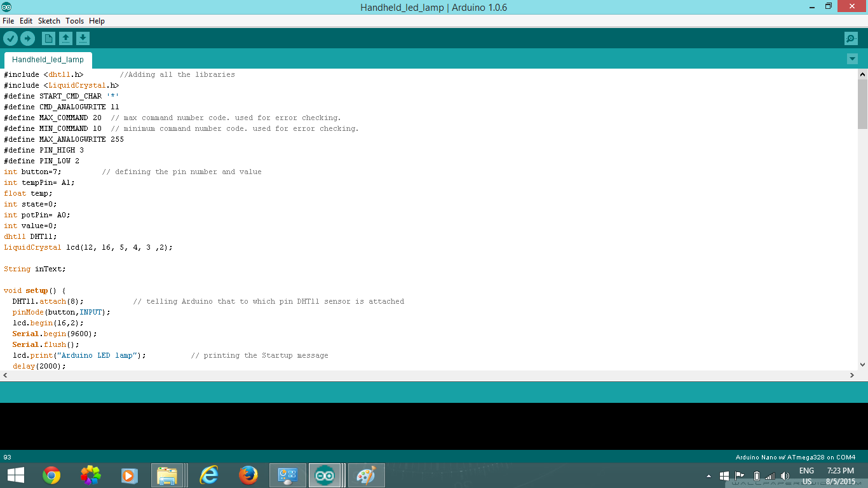Show hidden tray icons arrow

[x=709, y=475]
